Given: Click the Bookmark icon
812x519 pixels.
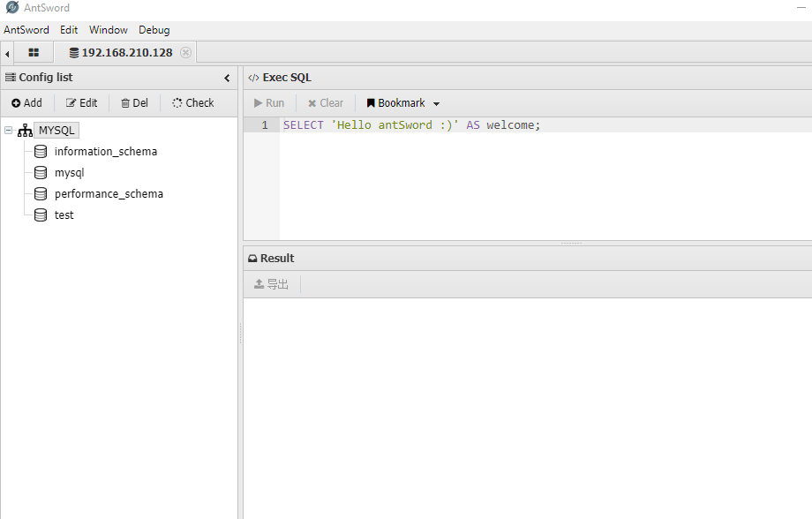Looking at the screenshot, I should [371, 103].
